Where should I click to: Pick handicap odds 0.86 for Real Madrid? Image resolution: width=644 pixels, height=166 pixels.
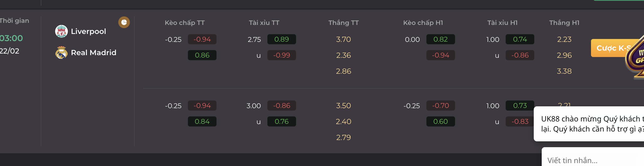202,55
